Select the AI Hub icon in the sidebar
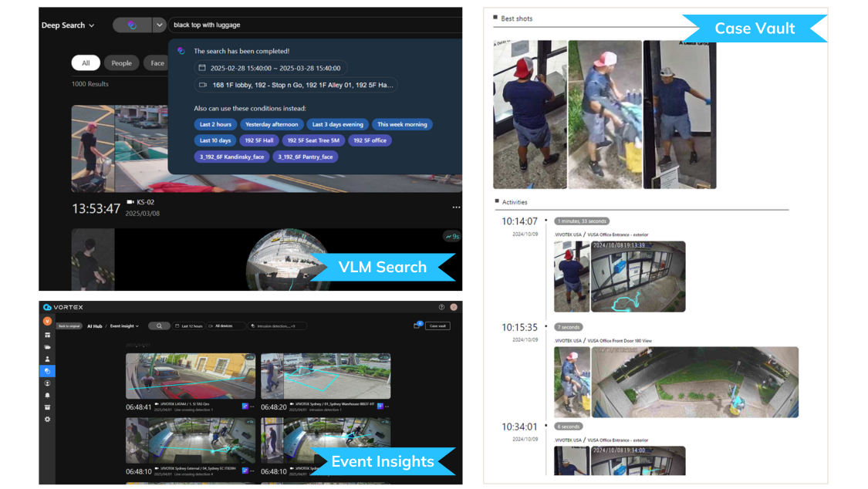The width and height of the screenshot is (868, 489). click(x=47, y=371)
